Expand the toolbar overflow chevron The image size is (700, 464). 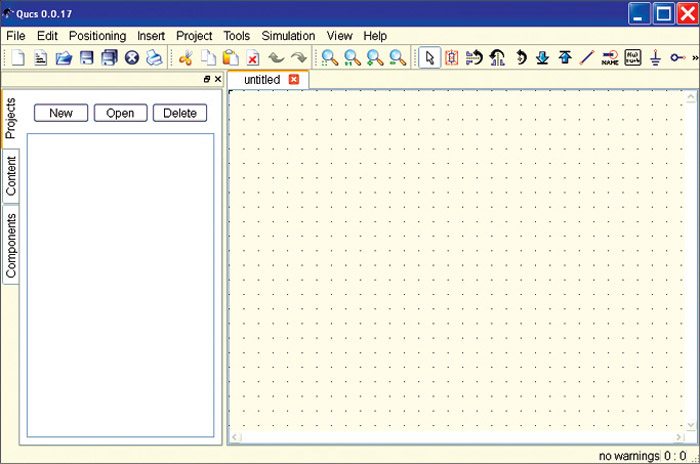[693, 58]
